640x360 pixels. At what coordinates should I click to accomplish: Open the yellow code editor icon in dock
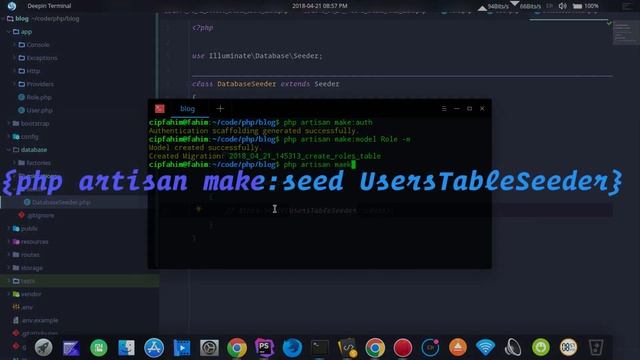click(347, 348)
